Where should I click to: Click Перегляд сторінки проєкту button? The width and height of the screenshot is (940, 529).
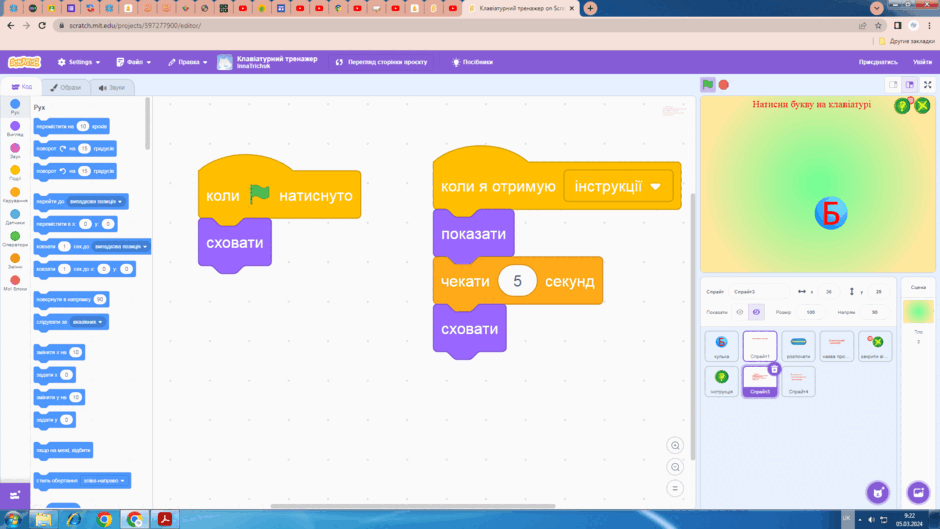[382, 62]
